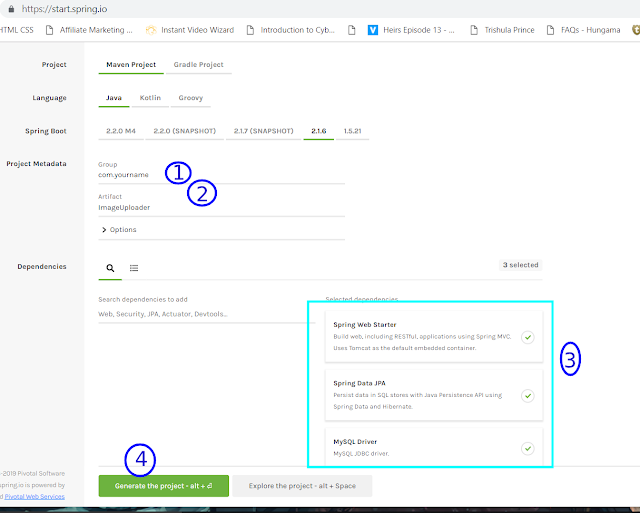
Task: Select Spring Boot version 2.2.0 M4
Action: [x=121, y=131]
